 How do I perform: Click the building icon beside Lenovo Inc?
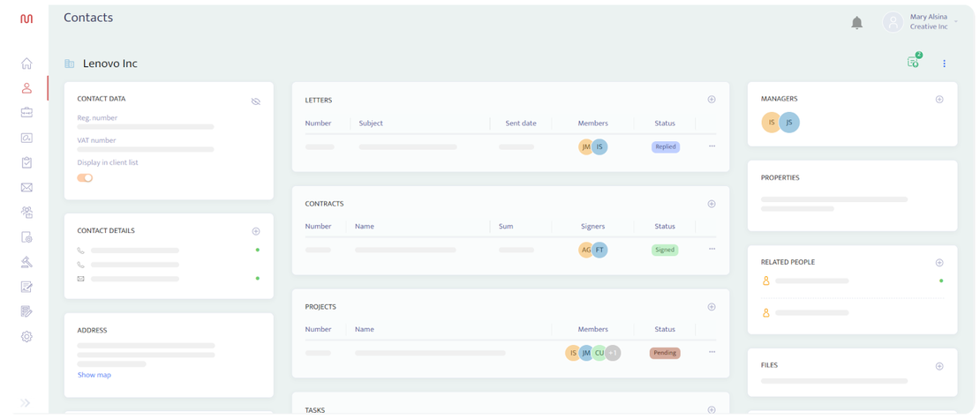(x=70, y=64)
